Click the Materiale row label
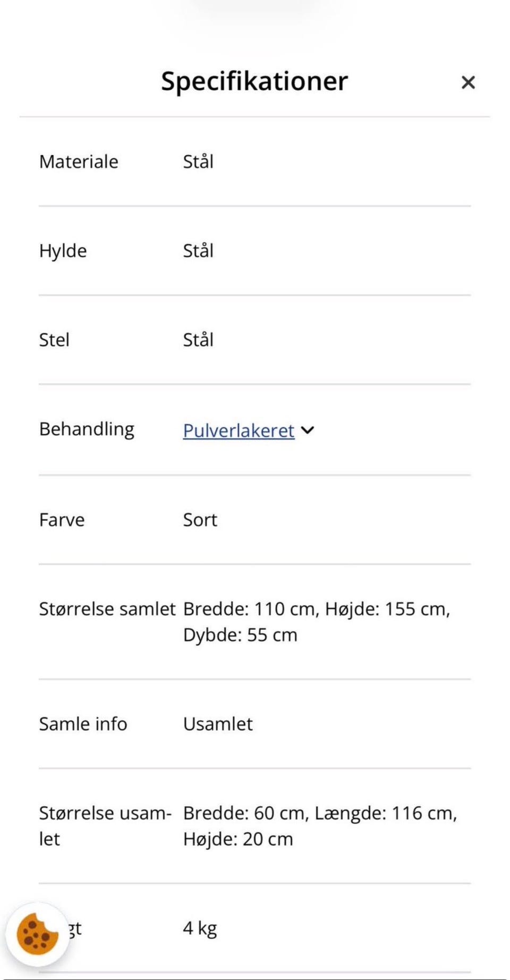This screenshot has width=510, height=980. click(79, 162)
